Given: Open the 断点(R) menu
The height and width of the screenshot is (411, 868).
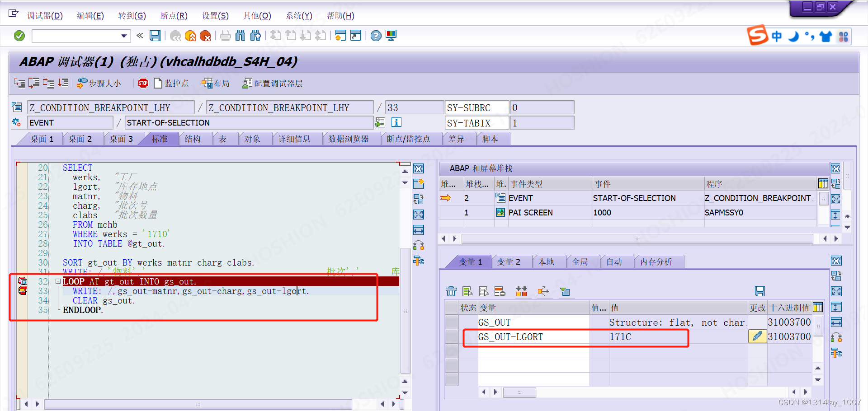Looking at the screenshot, I should (174, 16).
